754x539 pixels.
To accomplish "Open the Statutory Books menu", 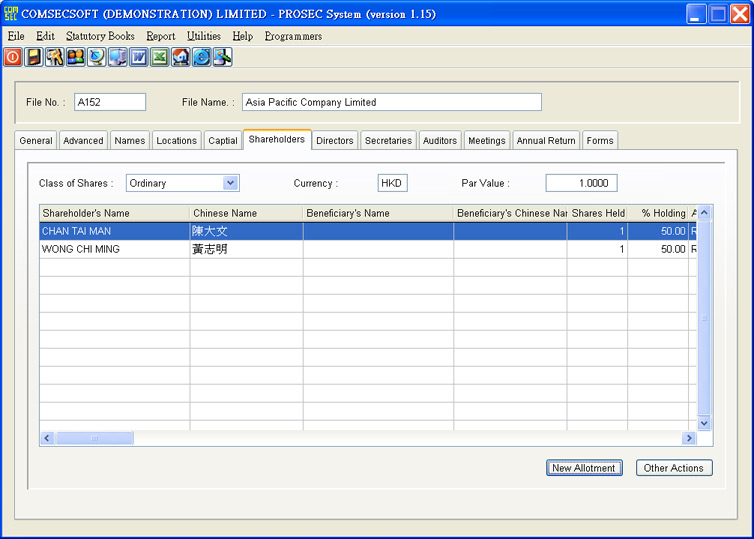I will (100, 36).
